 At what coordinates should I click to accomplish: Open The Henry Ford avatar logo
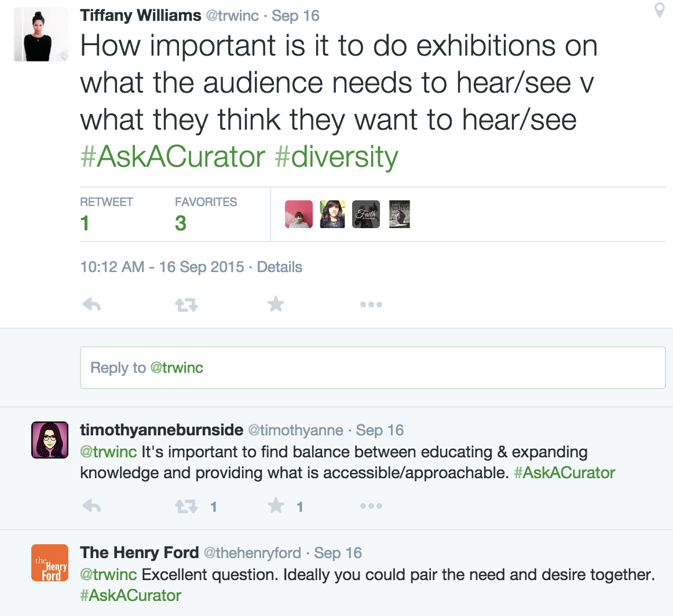pos(49,563)
